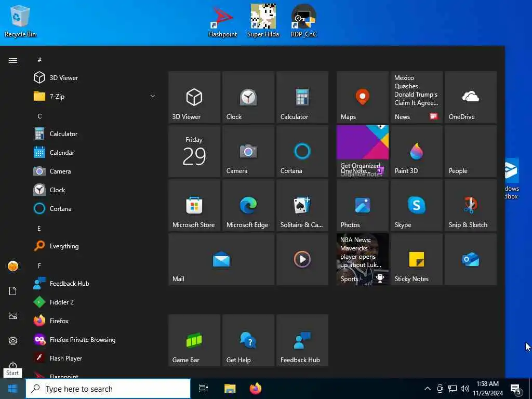
Task: Launch the Paint 3D tile
Action: click(417, 151)
